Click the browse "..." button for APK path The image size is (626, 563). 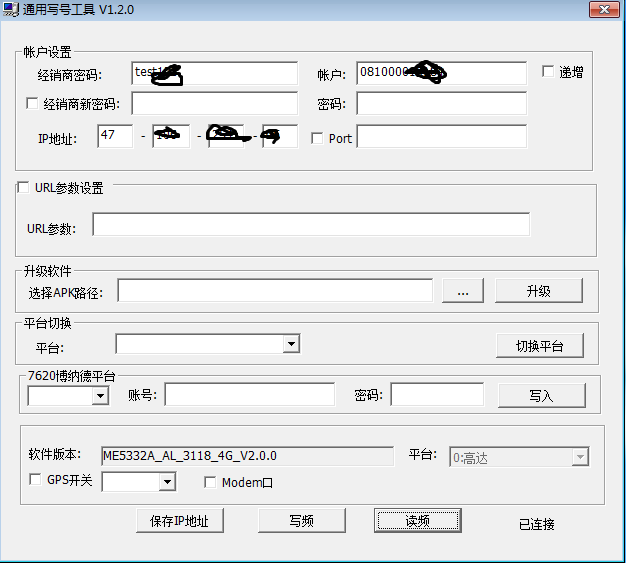pos(462,291)
